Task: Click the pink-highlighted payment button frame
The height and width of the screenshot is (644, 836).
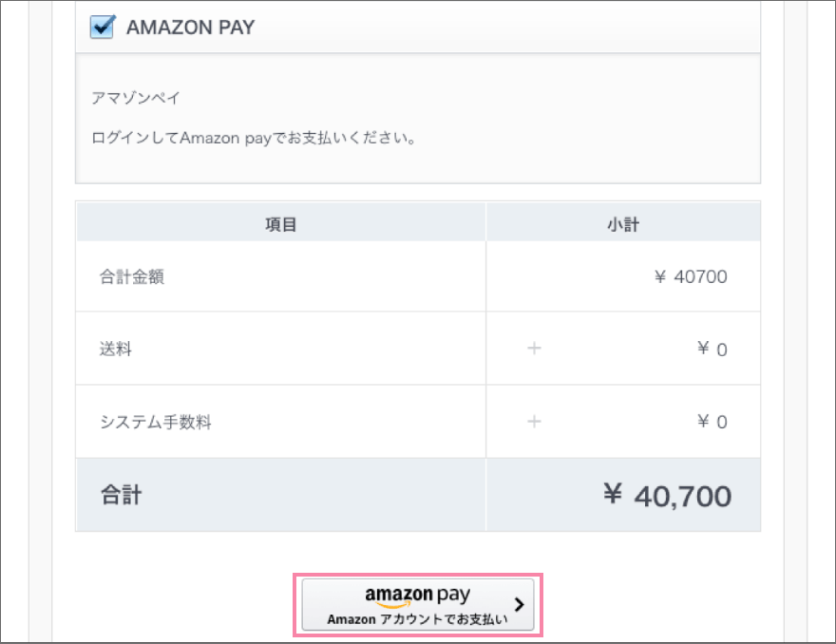Action: (418, 604)
